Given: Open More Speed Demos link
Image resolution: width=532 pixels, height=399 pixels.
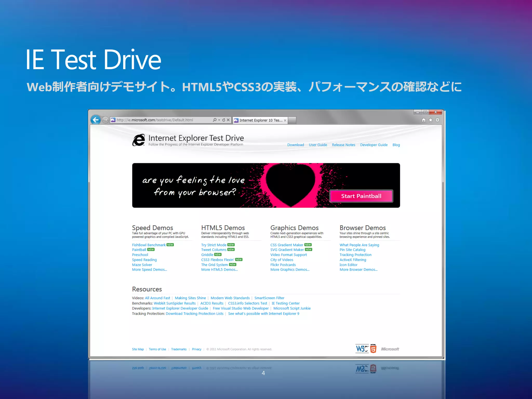Looking at the screenshot, I should (x=149, y=270).
